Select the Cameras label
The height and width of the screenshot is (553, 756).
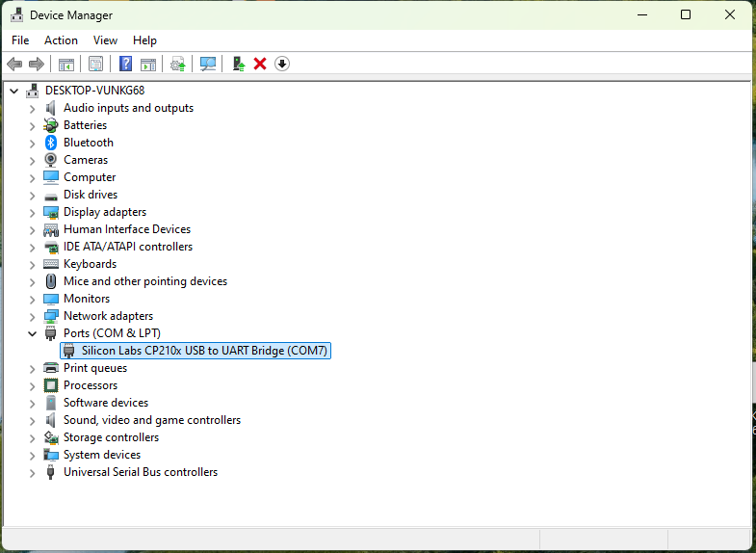(86, 160)
